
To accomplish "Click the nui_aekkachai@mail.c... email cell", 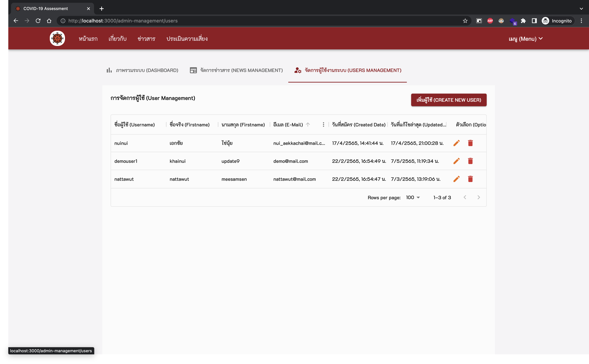I will click(x=299, y=143).
